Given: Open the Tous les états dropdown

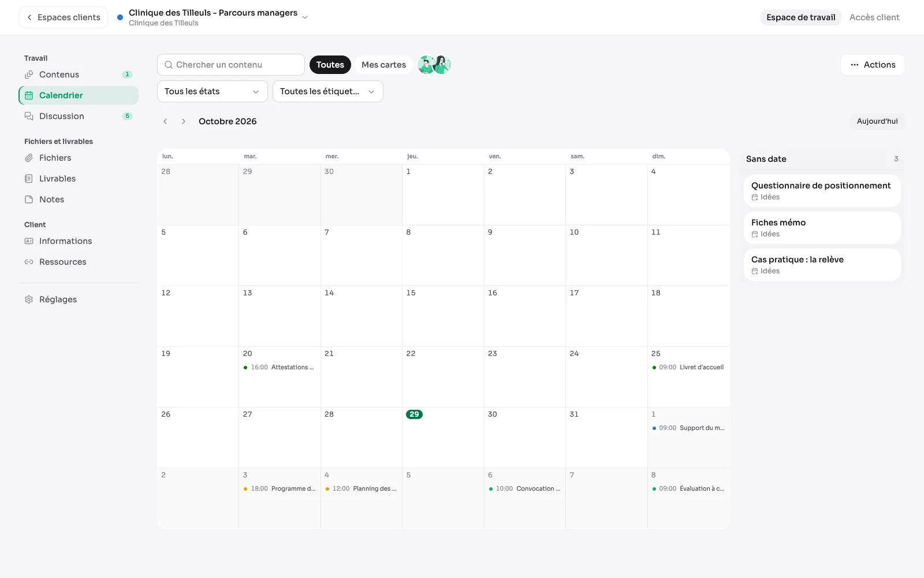Looking at the screenshot, I should click(213, 91).
